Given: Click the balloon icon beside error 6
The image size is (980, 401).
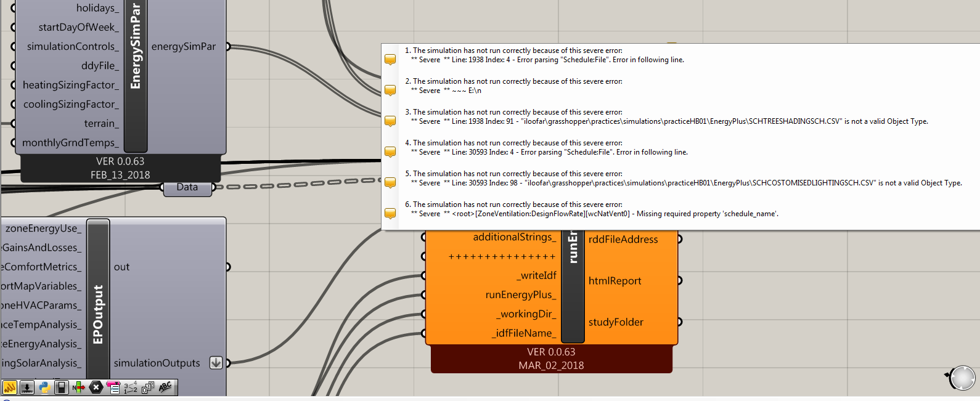Looking at the screenshot, I should point(390,214).
